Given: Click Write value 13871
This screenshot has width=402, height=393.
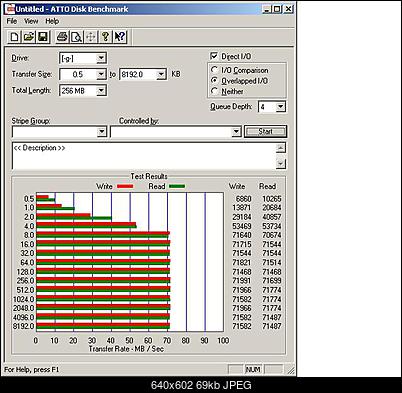Looking at the screenshot, I should tap(241, 208).
